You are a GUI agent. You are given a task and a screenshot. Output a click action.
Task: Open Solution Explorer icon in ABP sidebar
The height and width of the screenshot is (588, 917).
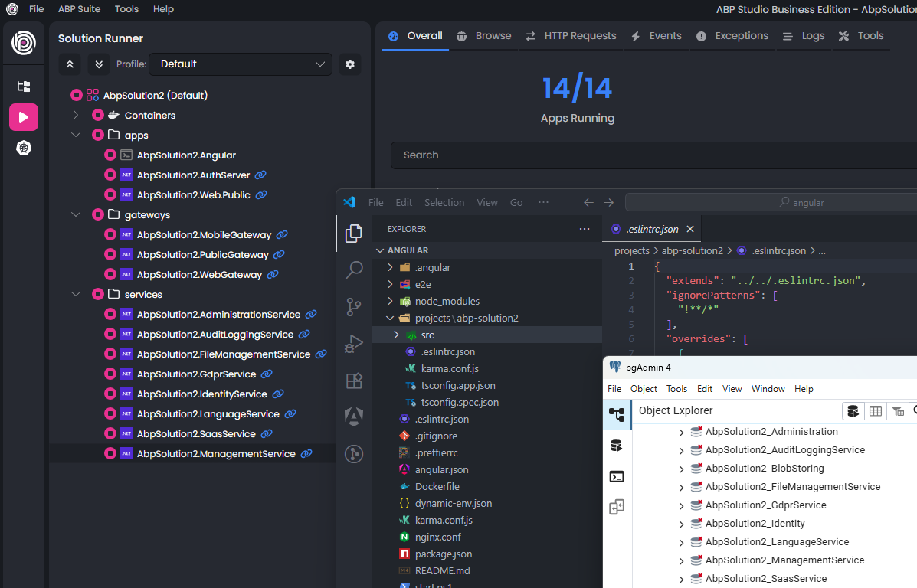coord(24,87)
